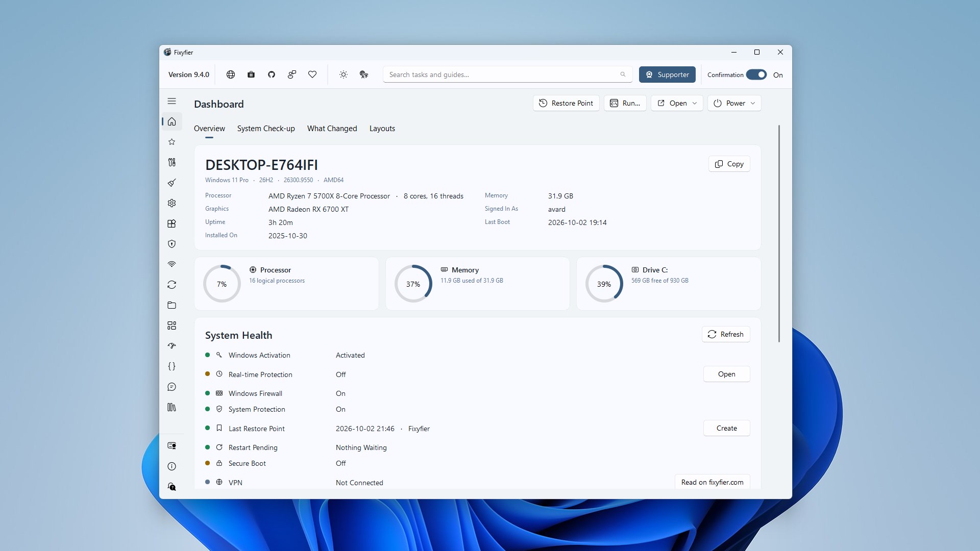This screenshot has width=980, height=551.
Task: Expand the sidebar with the hamburger menu
Action: coord(172,101)
